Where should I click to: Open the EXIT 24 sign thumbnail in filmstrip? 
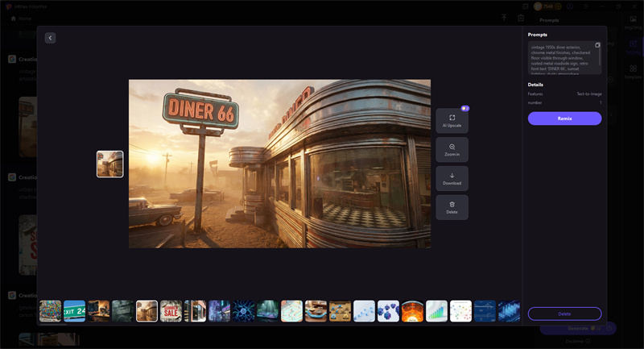click(x=75, y=311)
